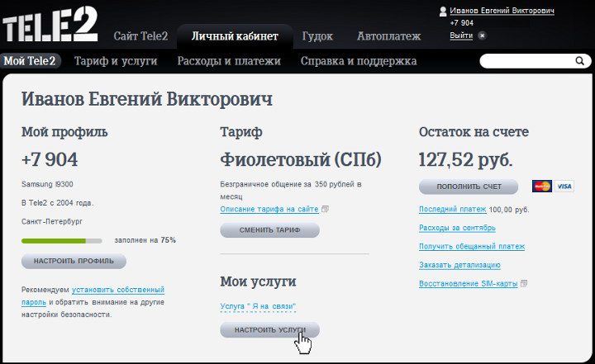Click inside the search input field
The image size is (595, 364).
[527, 61]
